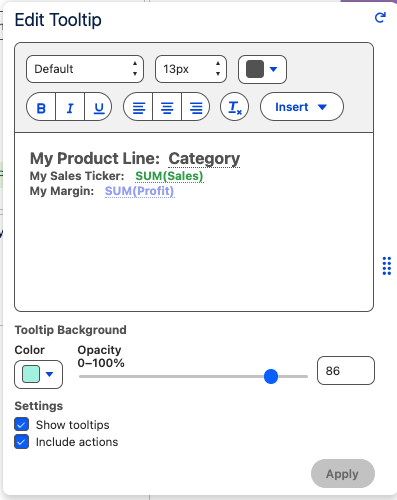Viewport: 397px width, 500px height.
Task: Select the Category field in tooltip text
Action: click(x=204, y=159)
